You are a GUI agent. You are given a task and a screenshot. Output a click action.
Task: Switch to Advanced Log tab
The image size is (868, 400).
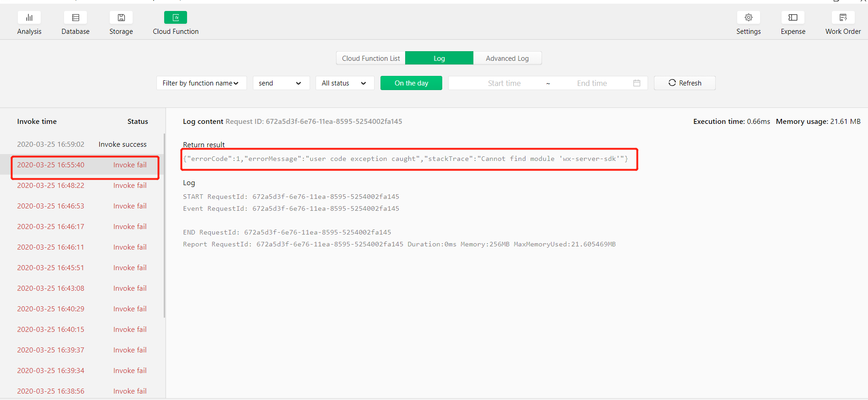coord(507,58)
